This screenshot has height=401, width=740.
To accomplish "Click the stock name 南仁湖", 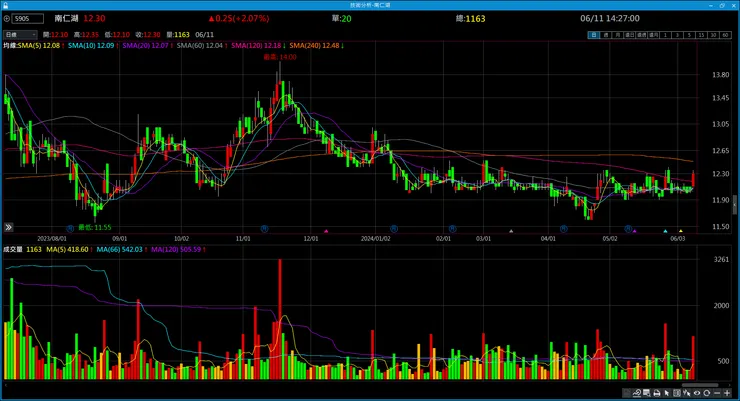I will [66, 18].
